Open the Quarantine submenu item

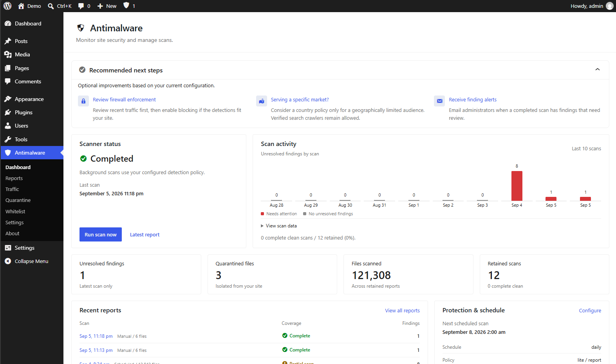tap(18, 200)
